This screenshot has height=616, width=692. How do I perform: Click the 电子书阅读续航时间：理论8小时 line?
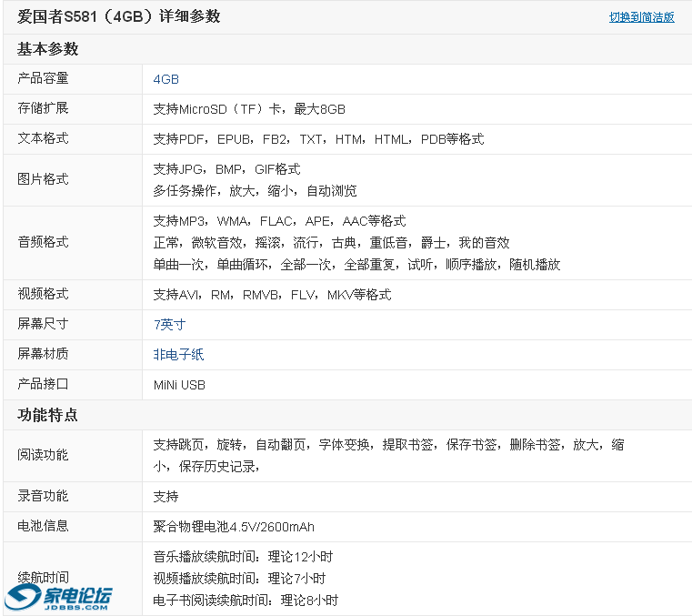tap(246, 601)
